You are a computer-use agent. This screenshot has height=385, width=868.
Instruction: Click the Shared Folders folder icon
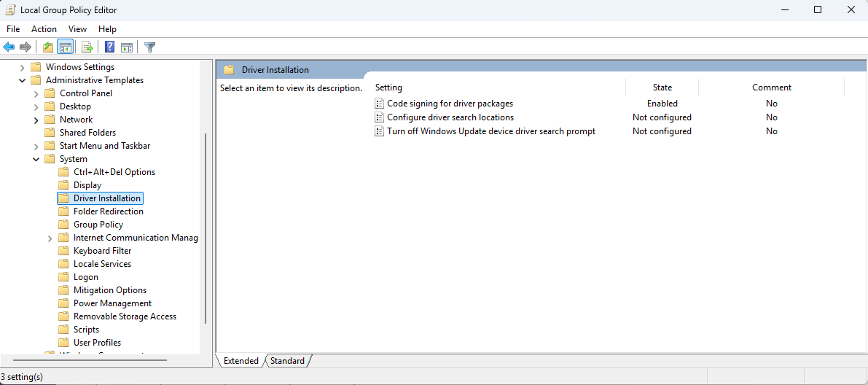pyautogui.click(x=50, y=133)
